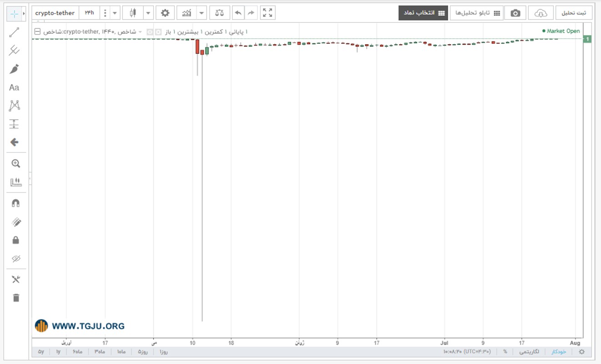601x364 pixels.
Task: Select the measure ruler tool
Action: click(15, 182)
